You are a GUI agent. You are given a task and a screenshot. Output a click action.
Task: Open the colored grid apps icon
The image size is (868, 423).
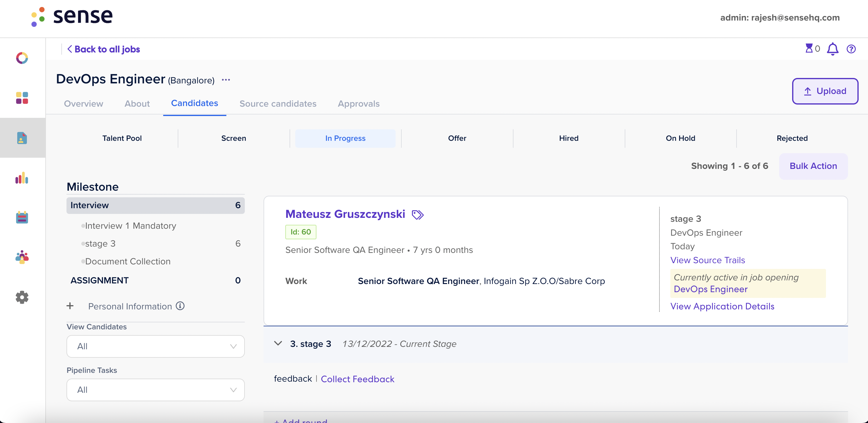coord(22,98)
